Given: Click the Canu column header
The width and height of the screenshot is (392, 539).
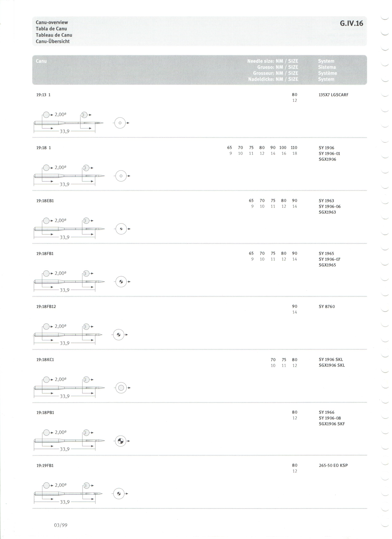Looking at the screenshot, I should coord(41,61).
